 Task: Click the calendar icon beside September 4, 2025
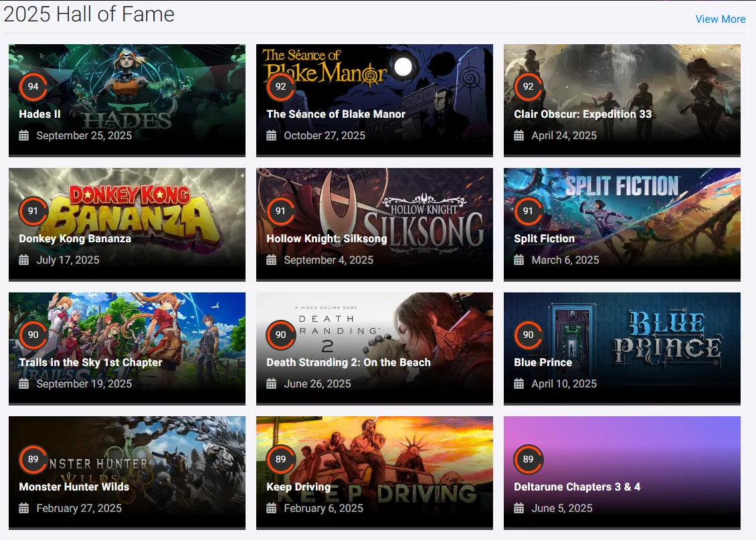click(x=271, y=260)
